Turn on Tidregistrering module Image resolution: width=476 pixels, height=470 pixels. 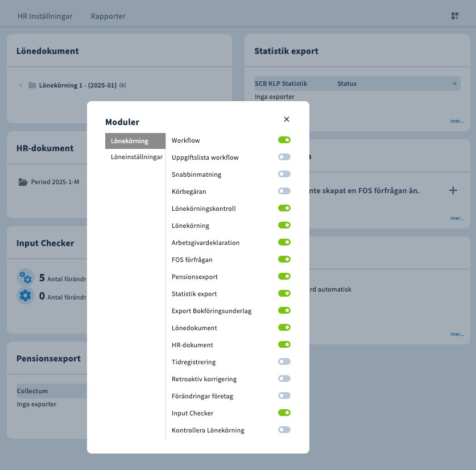click(284, 361)
